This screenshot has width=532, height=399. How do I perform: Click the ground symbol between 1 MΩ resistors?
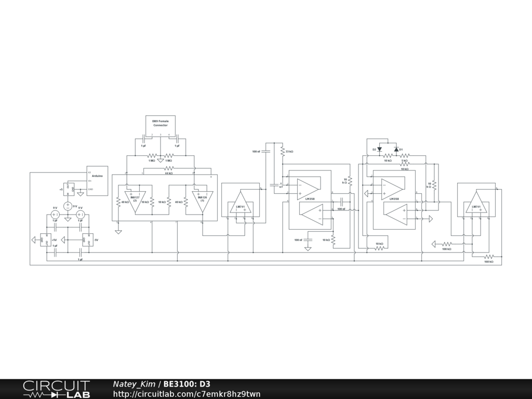[161, 159]
